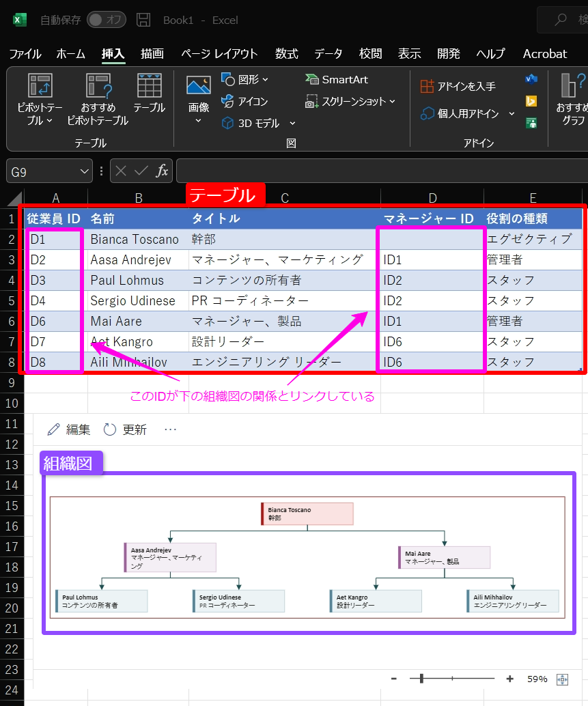Click the 更新 refresh icon above chart
The width and height of the screenshot is (588, 706).
pos(110,429)
